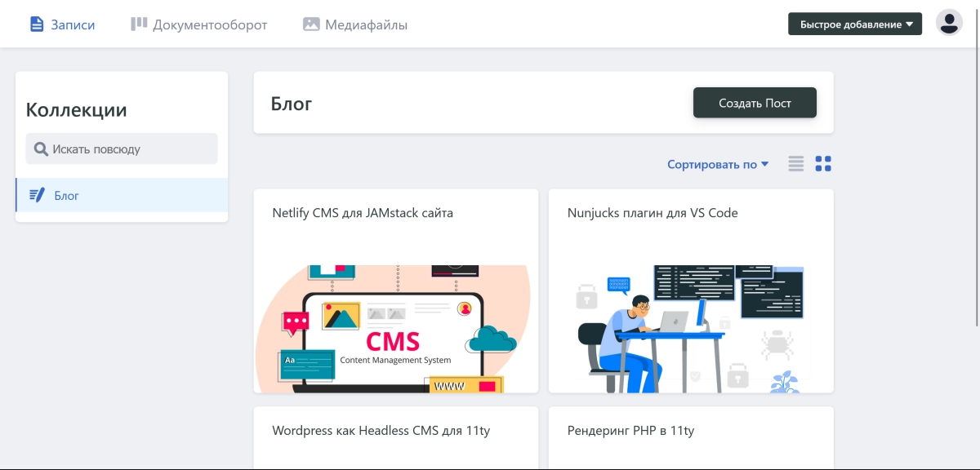This screenshot has height=470, width=980.
Task: Open the CMS illustration thumbnail
Action: [x=396, y=329]
